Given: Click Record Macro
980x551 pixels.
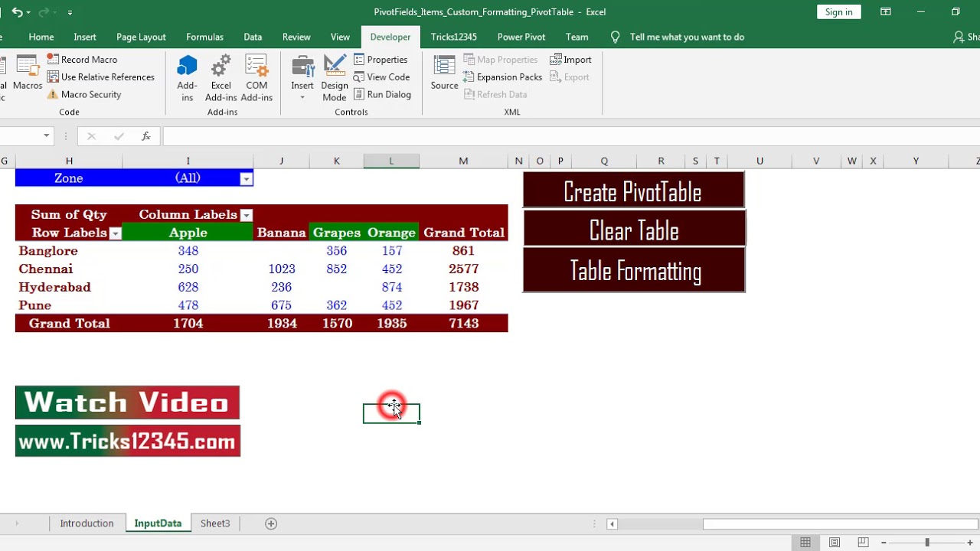Looking at the screenshot, I should click(x=82, y=59).
